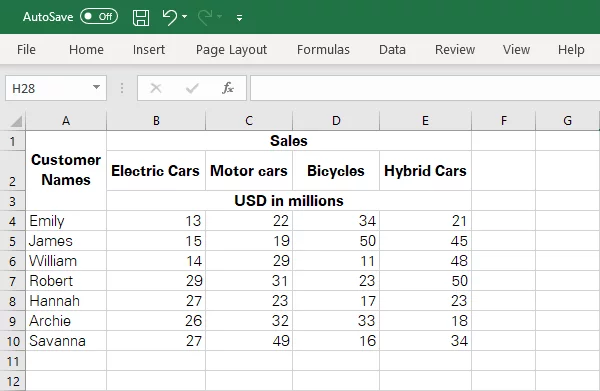The image size is (600, 391).
Task: Switch to the Home tab
Action: pos(86,49)
